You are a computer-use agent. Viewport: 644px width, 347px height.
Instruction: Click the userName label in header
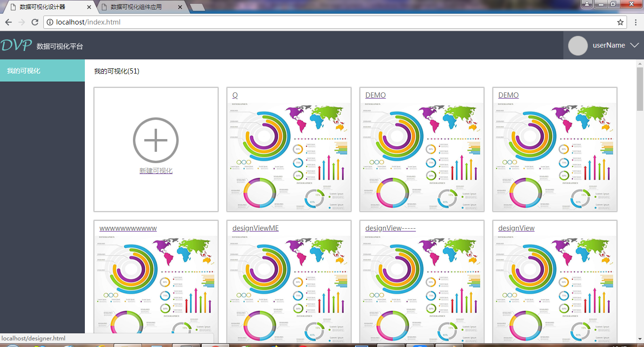pos(609,45)
